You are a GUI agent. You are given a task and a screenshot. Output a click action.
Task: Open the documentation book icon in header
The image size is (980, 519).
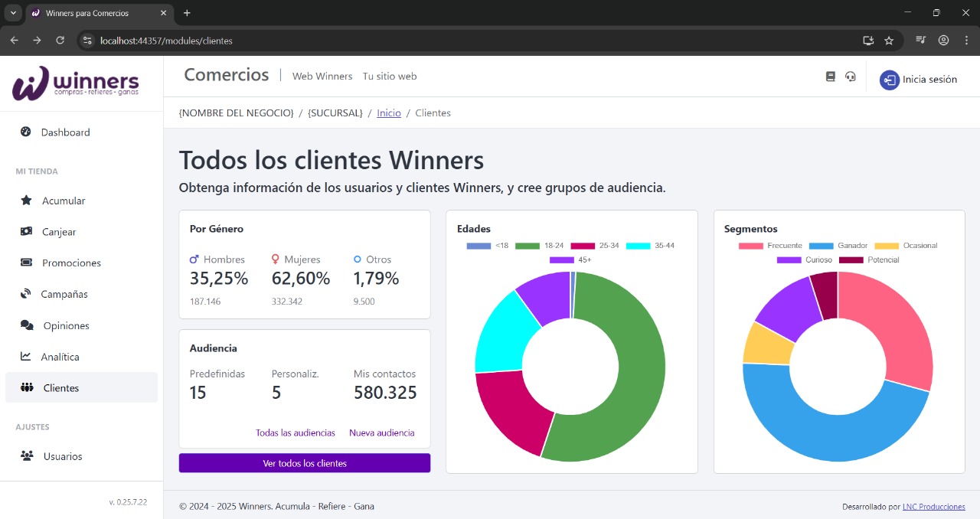pyautogui.click(x=831, y=77)
